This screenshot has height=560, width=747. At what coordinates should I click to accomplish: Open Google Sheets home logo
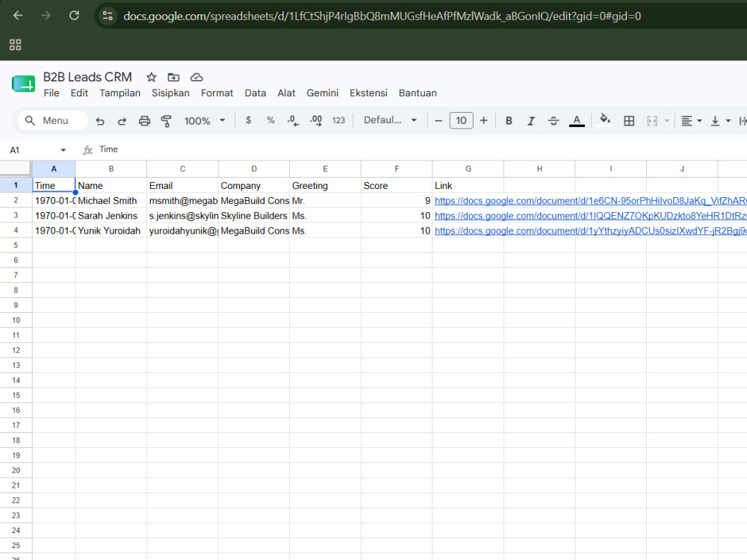tap(23, 84)
